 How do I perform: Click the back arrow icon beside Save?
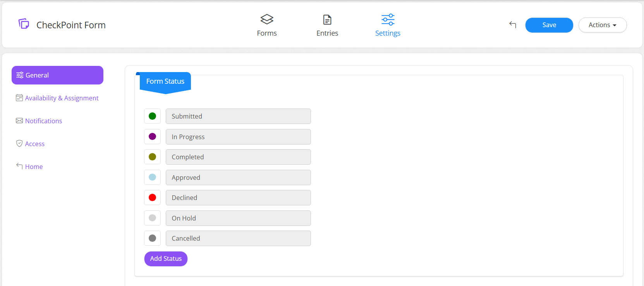[513, 25]
